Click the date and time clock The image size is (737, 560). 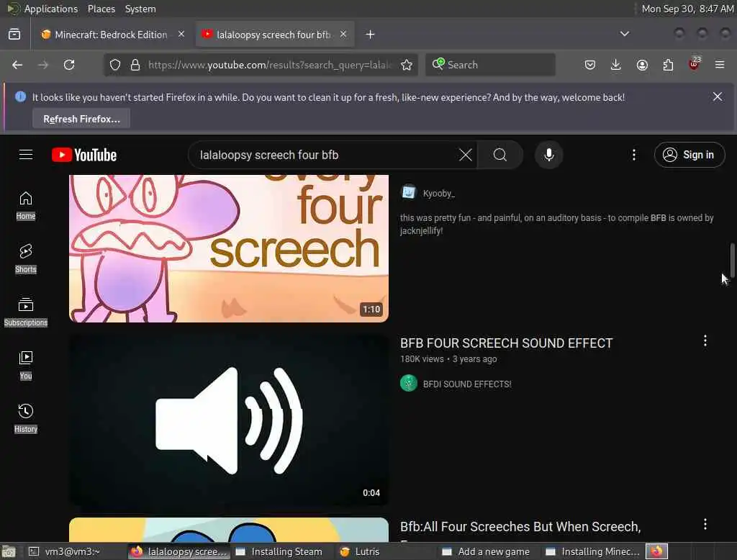[x=687, y=9]
